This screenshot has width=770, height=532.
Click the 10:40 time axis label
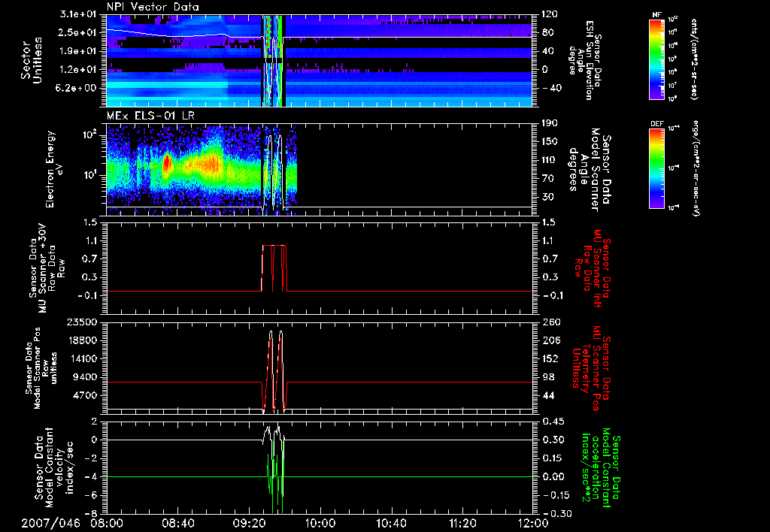[x=391, y=523]
